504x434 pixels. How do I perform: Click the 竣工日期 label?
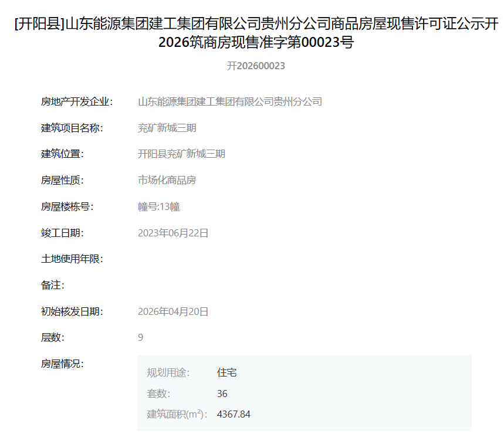coord(62,233)
